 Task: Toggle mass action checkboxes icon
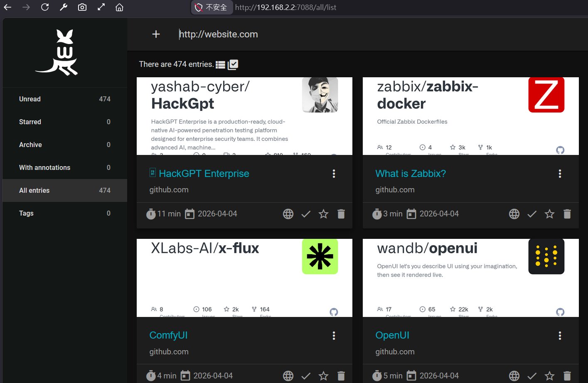[x=233, y=65]
